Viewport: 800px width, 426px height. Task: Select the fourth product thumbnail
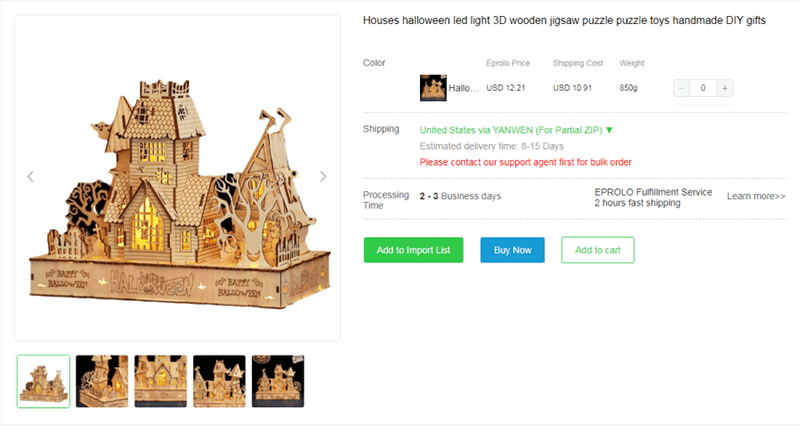point(219,381)
